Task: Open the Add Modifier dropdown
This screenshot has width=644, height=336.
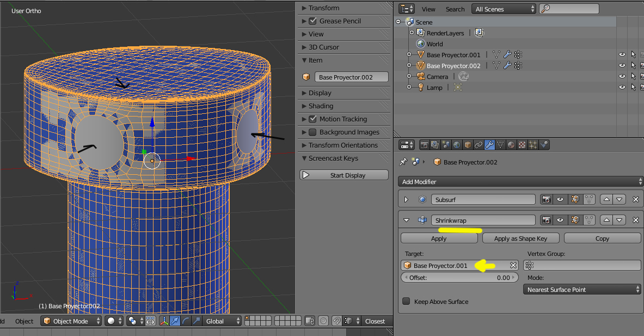Action: [520, 182]
